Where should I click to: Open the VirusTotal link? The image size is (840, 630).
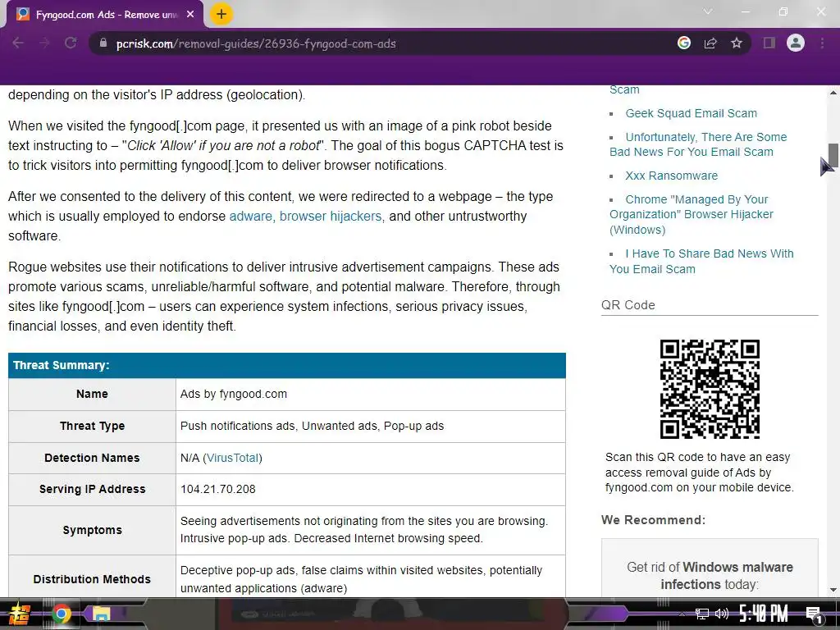tap(232, 458)
